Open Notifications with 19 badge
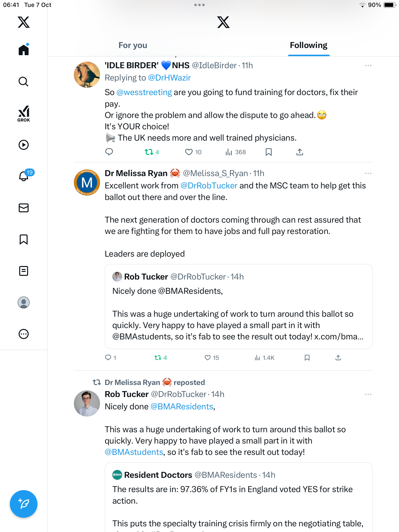Image resolution: width=399 pixels, height=532 pixels. point(24,176)
